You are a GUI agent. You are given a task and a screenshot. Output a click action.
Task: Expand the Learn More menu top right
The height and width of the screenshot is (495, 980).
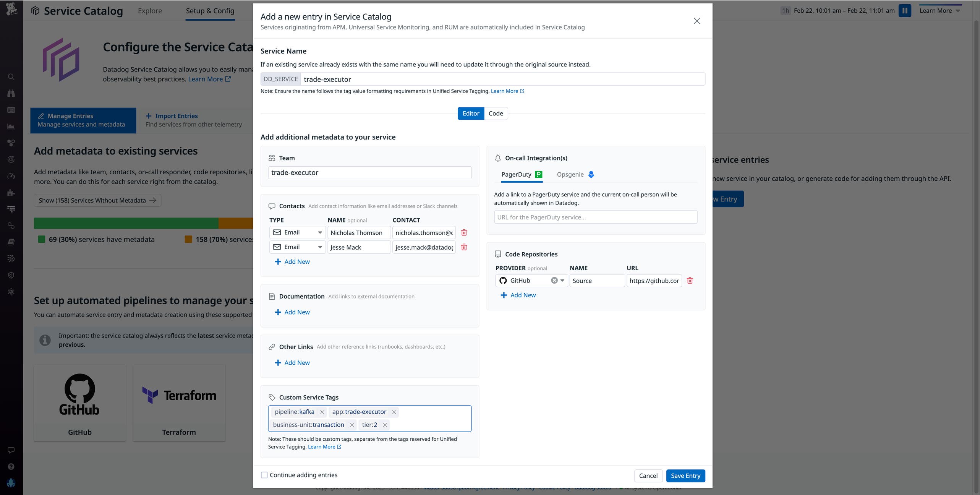click(x=940, y=11)
